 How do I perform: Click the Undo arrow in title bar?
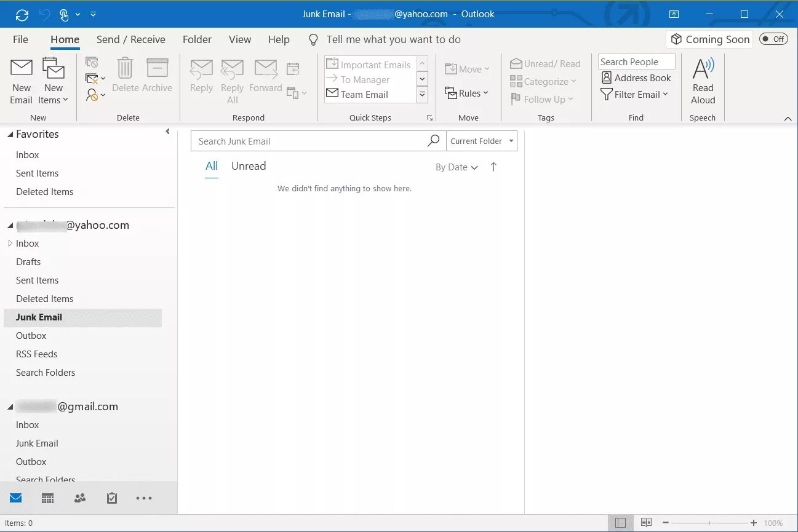(x=44, y=14)
